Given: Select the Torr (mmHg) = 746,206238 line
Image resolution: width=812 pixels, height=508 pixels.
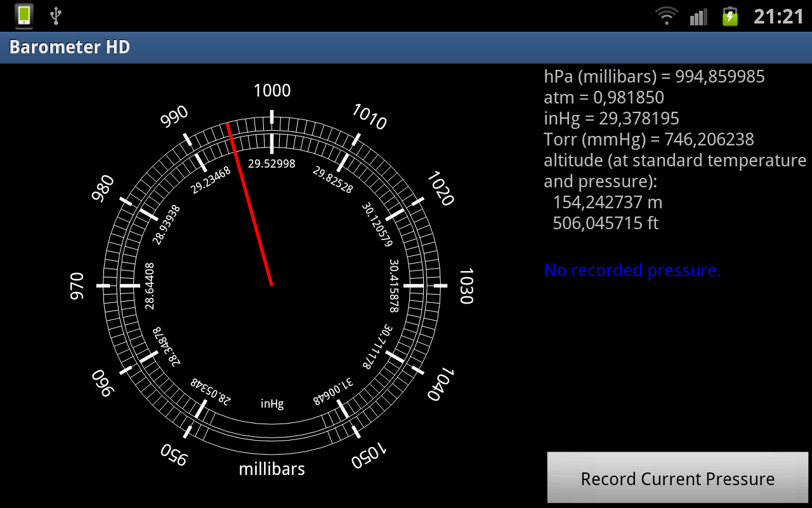Looking at the screenshot, I should [649, 140].
